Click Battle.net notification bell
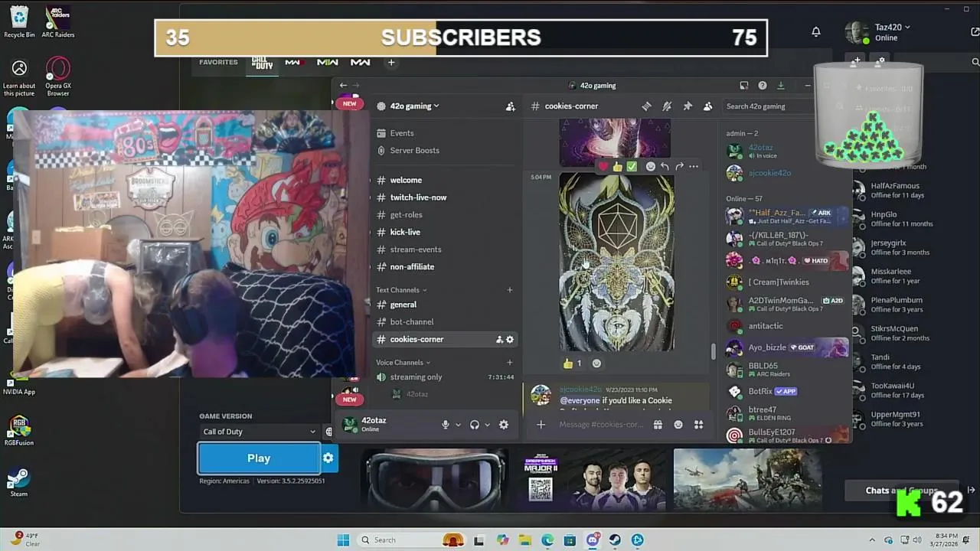 816,31
